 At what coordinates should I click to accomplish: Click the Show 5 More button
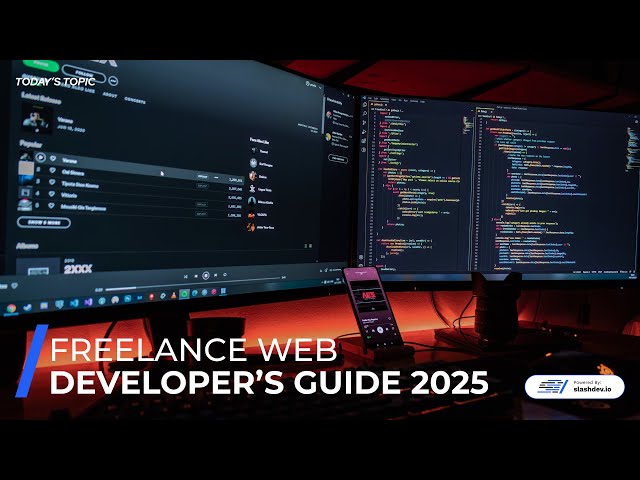44,222
